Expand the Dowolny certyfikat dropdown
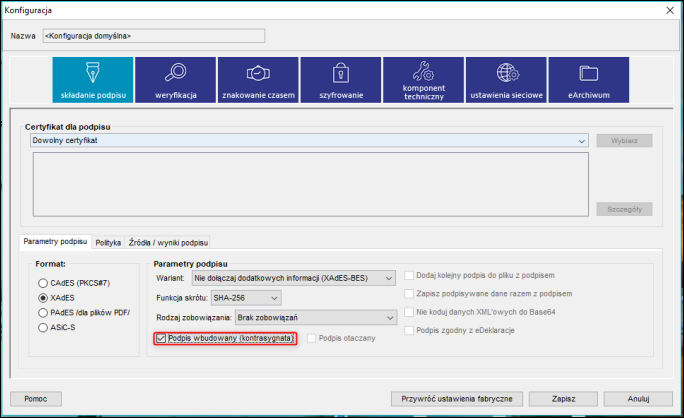This screenshot has height=418, width=684. [309, 140]
